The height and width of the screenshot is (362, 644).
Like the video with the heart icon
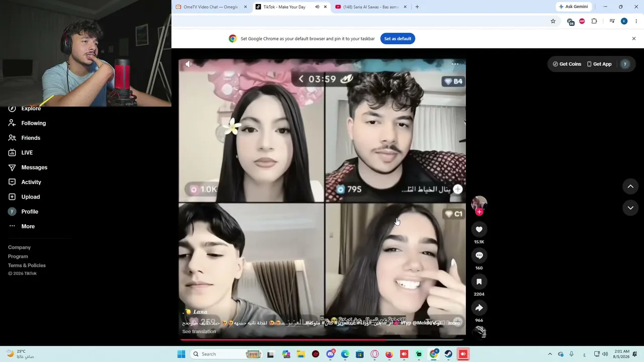click(x=479, y=229)
